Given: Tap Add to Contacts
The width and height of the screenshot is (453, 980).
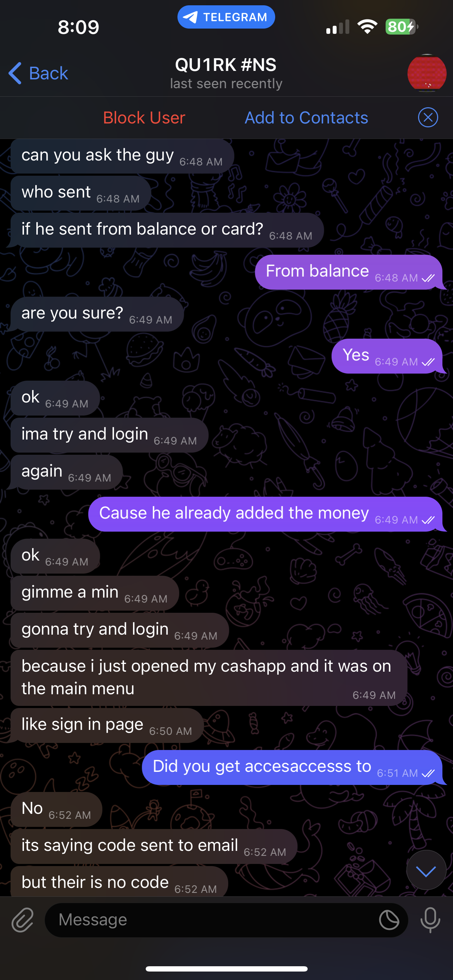Looking at the screenshot, I should coord(307,117).
